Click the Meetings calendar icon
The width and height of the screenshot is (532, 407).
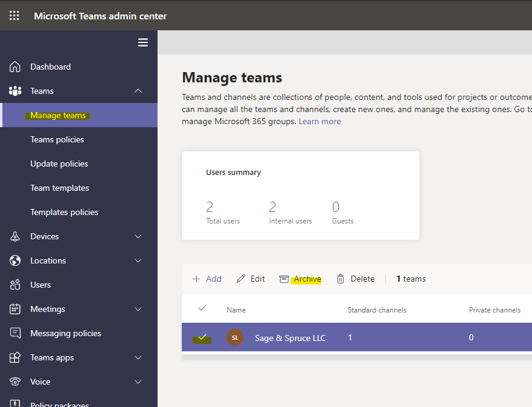point(15,309)
